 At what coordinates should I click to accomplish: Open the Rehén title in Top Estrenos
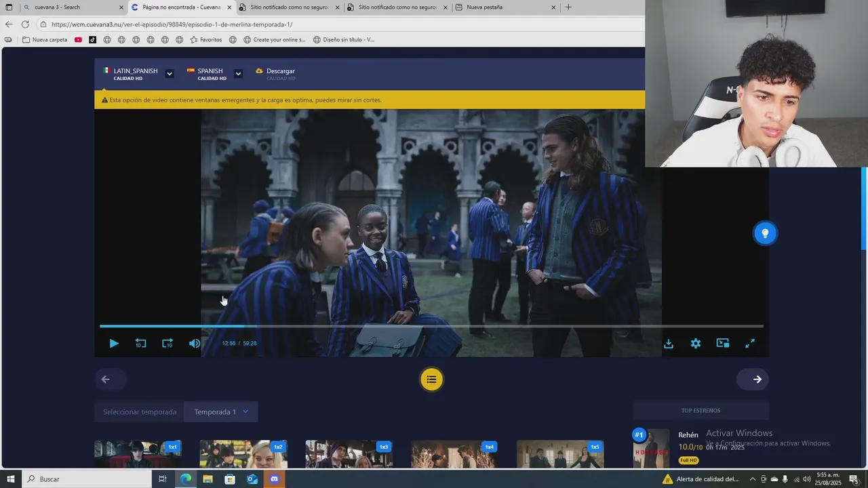point(688,435)
